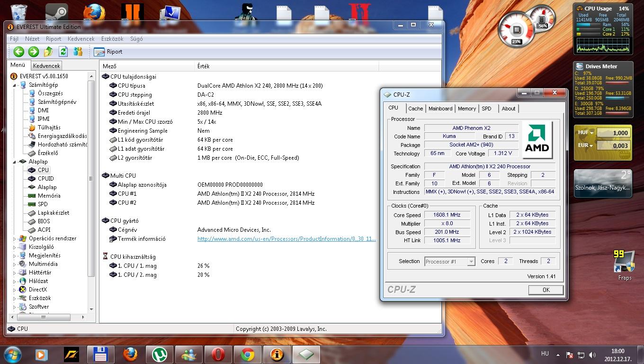
Task: Collapse the Számítógép tree node
Action: click(x=15, y=85)
